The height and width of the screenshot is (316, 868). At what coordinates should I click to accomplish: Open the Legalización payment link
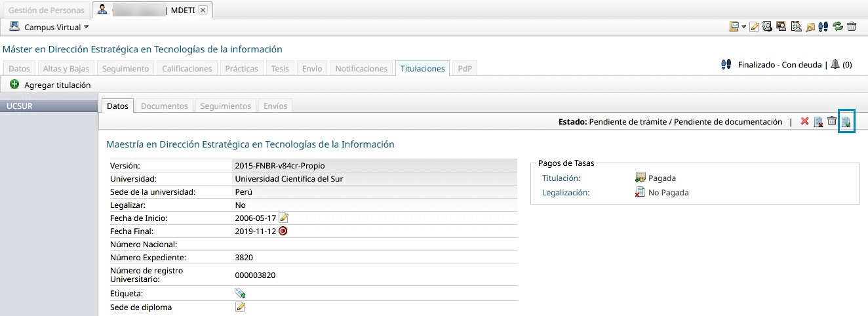pos(566,192)
